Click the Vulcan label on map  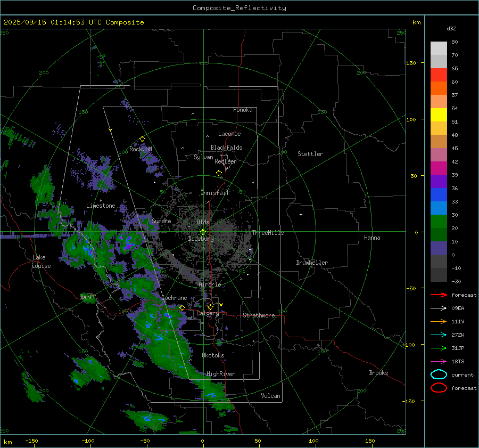click(x=270, y=396)
